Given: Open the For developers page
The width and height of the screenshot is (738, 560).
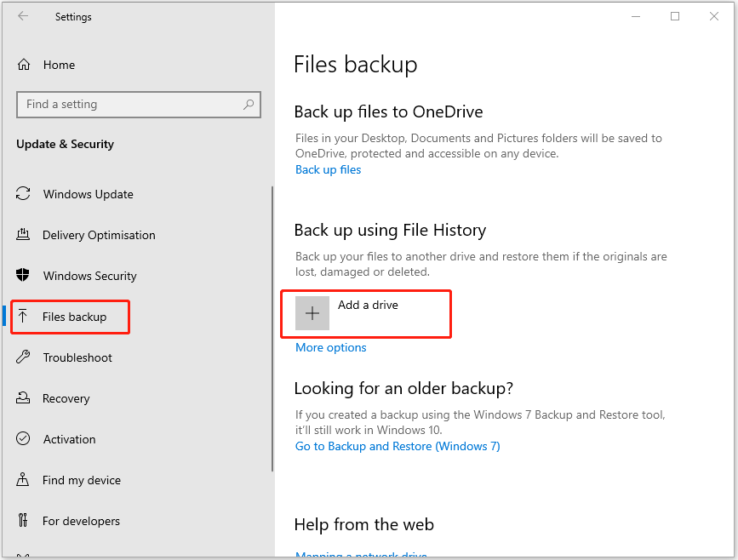Looking at the screenshot, I should point(81,521).
